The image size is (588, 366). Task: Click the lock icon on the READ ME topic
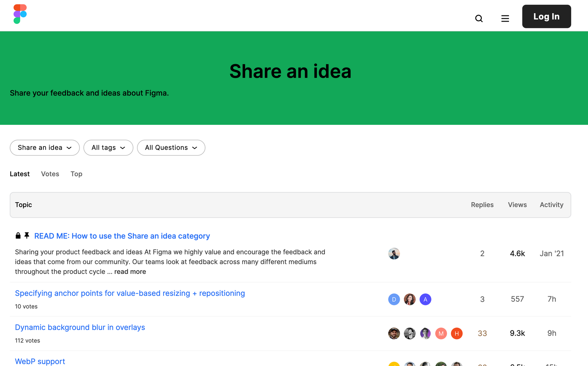[x=18, y=235]
